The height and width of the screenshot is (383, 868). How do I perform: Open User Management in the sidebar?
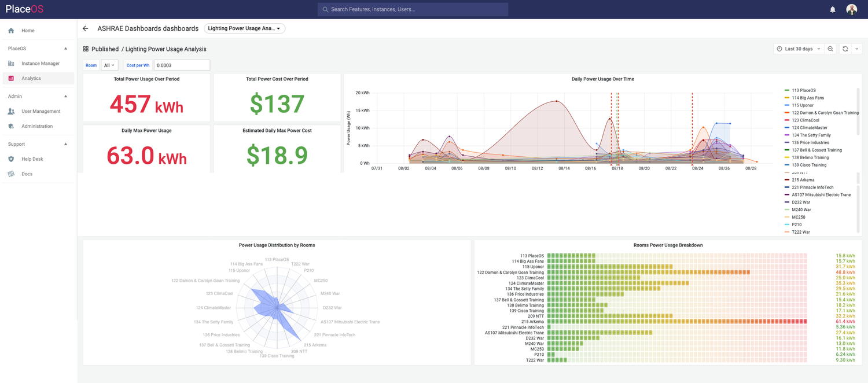(38, 111)
